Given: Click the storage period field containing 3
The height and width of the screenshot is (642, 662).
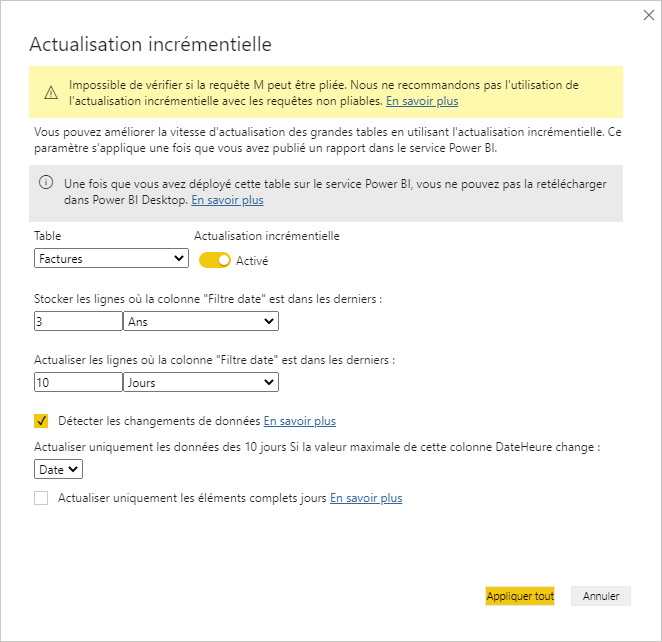Looking at the screenshot, I should (78, 321).
